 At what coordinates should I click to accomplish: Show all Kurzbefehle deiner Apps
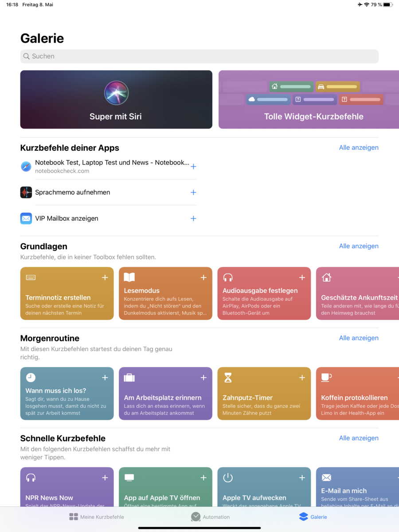pos(359,148)
